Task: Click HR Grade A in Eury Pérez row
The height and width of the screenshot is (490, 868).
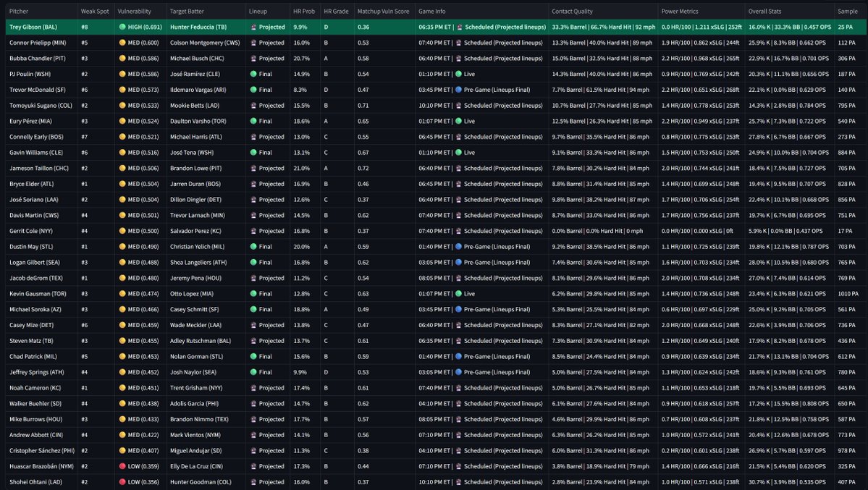Action: coord(326,121)
